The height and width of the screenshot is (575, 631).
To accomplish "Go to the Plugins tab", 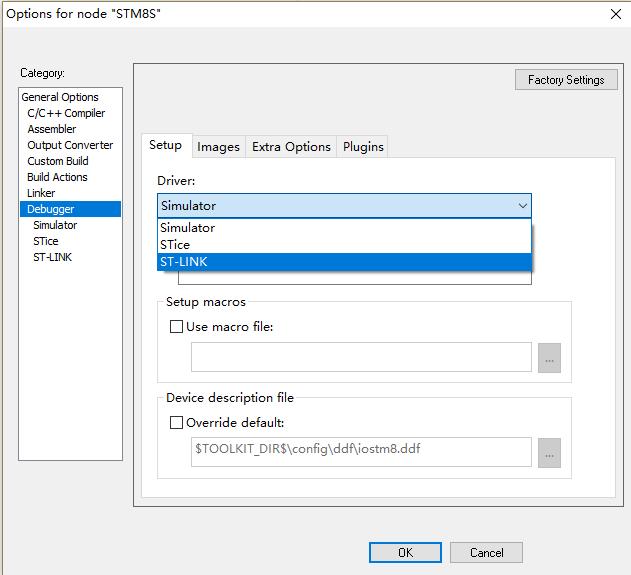I will (x=363, y=147).
